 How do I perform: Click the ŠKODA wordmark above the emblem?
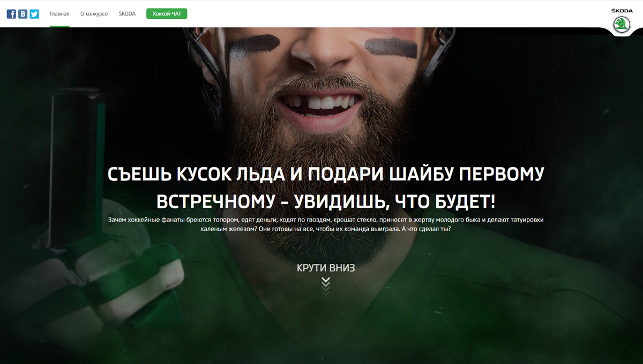click(x=622, y=11)
